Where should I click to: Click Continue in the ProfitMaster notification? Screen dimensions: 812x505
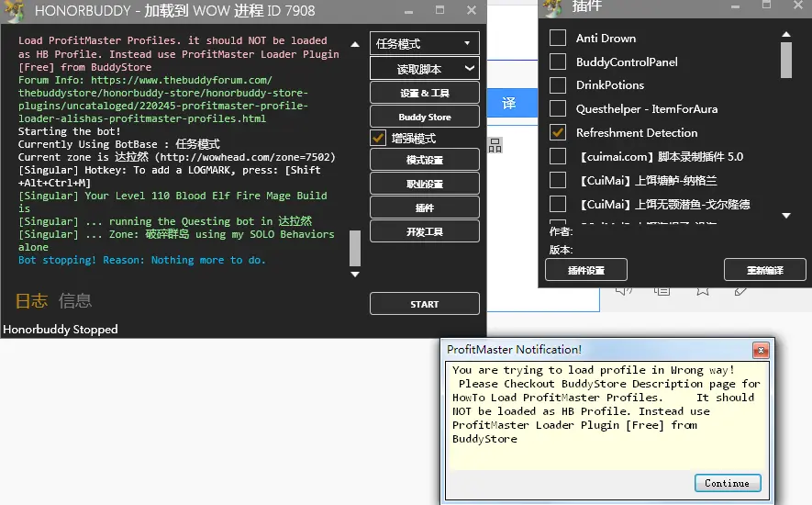(x=728, y=483)
